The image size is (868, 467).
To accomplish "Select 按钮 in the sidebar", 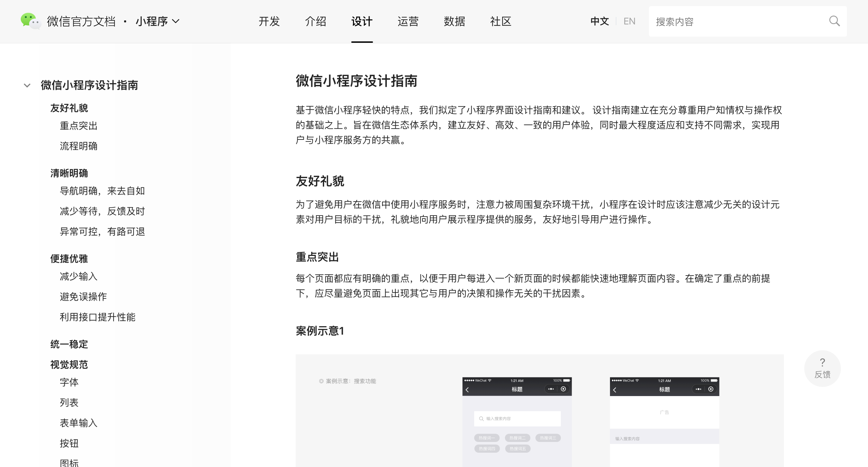I will [69, 444].
